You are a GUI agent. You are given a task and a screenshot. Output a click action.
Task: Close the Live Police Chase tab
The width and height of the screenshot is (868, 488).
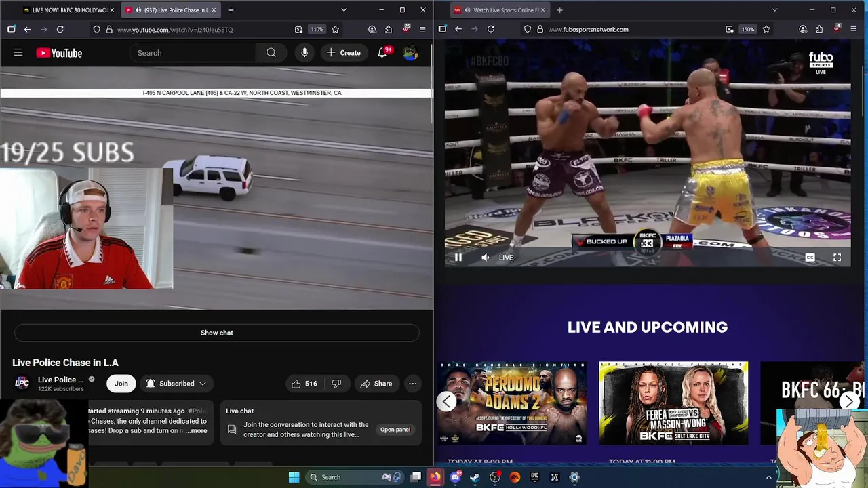(214, 10)
